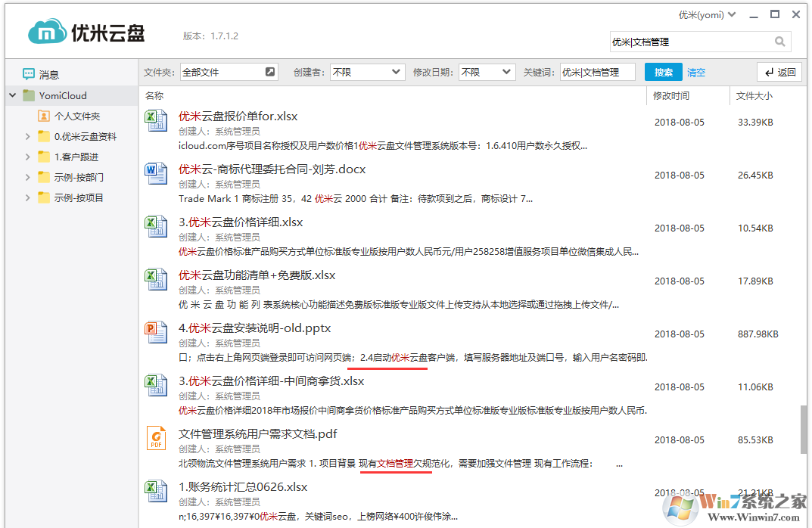Click the 搜索 search button
The height and width of the screenshot is (528, 812).
pyautogui.click(x=663, y=72)
